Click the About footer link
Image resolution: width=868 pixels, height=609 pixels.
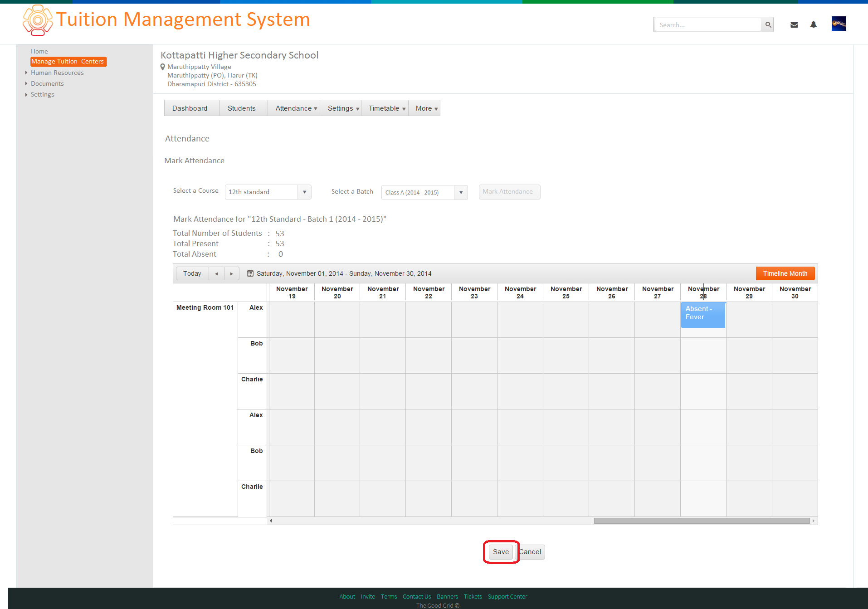pyautogui.click(x=347, y=596)
